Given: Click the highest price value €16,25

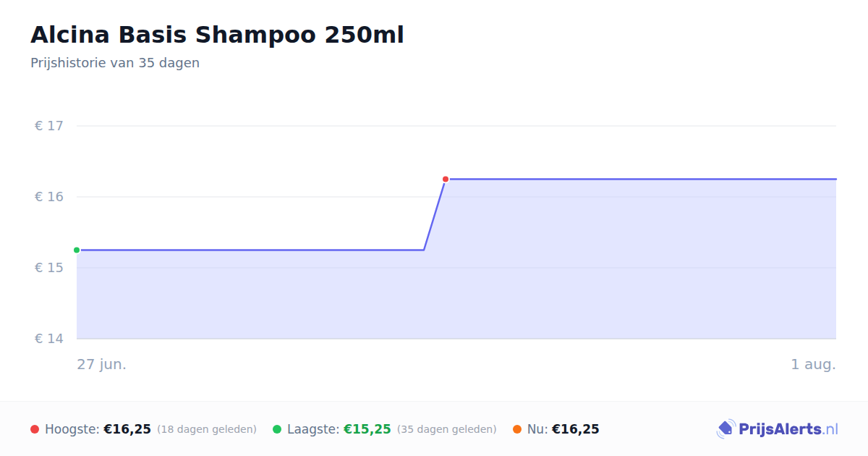Looking at the screenshot, I should click(x=127, y=429).
